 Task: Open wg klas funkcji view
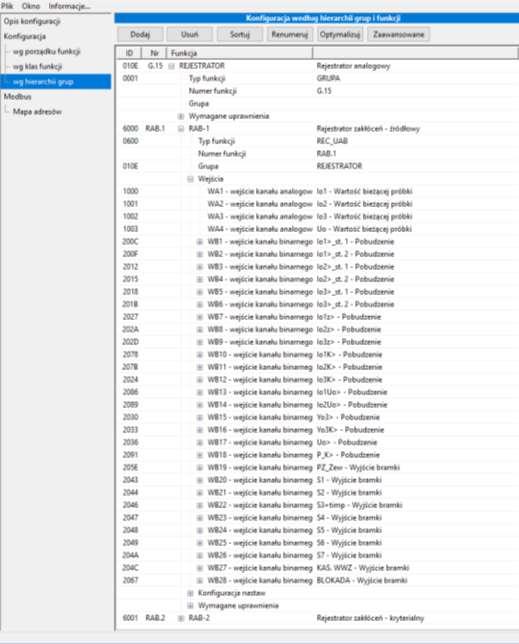point(37,67)
